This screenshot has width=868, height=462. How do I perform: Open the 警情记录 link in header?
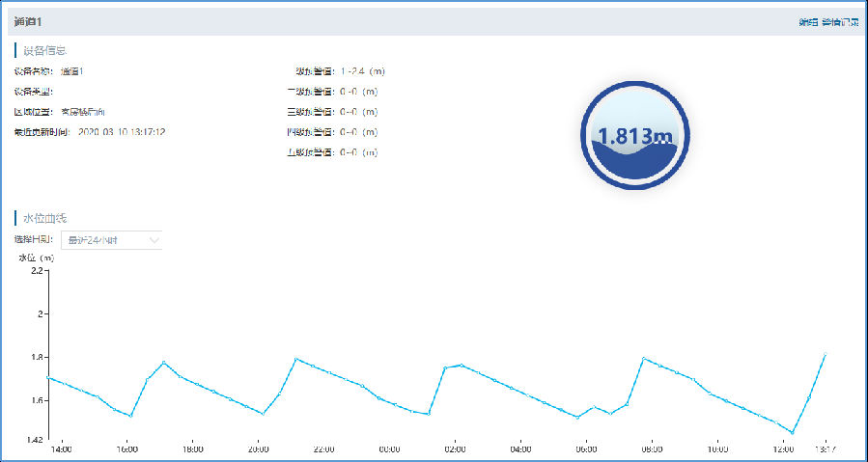pos(840,22)
